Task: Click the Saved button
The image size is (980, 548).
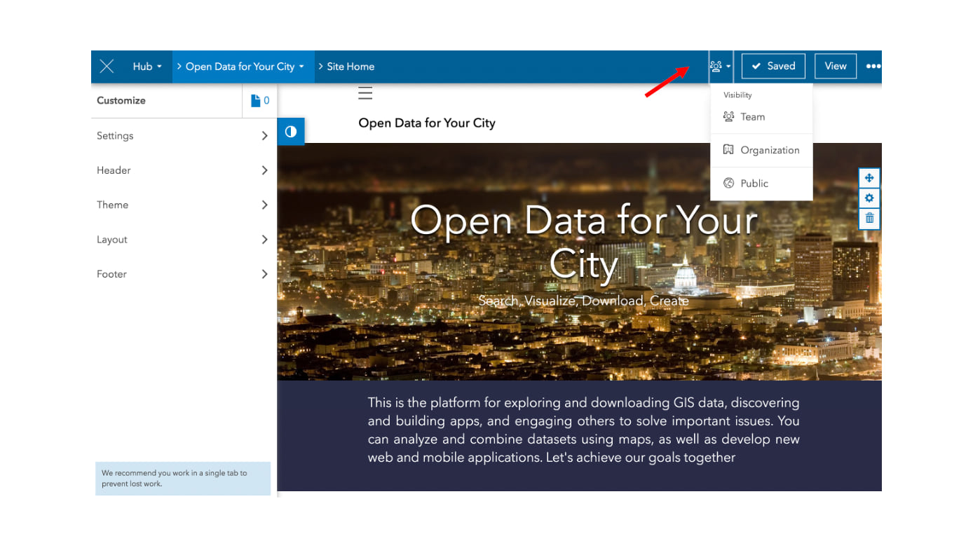Action: [x=773, y=66]
